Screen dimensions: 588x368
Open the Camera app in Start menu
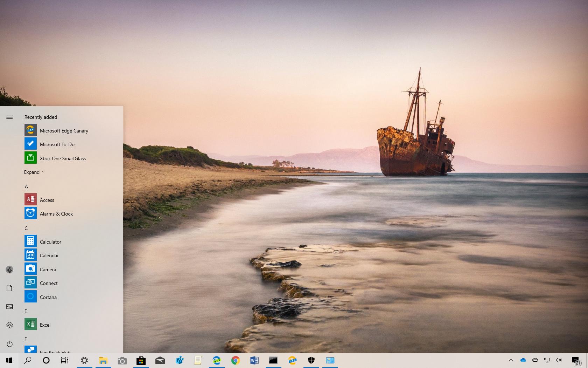(x=48, y=269)
